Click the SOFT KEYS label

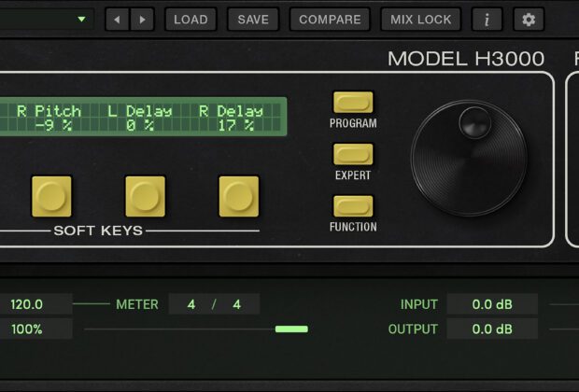[98, 231]
